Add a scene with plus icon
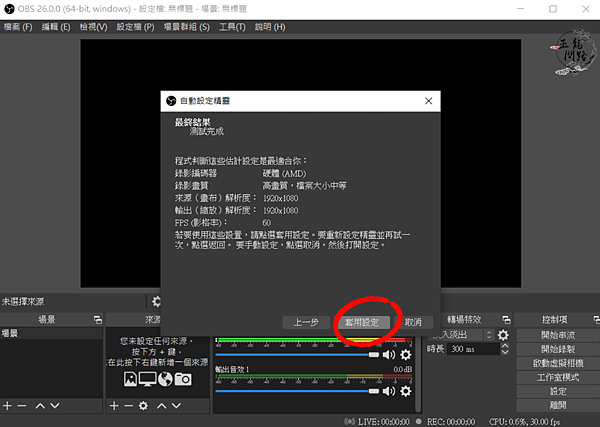This screenshot has width=600, height=427. coord(7,406)
